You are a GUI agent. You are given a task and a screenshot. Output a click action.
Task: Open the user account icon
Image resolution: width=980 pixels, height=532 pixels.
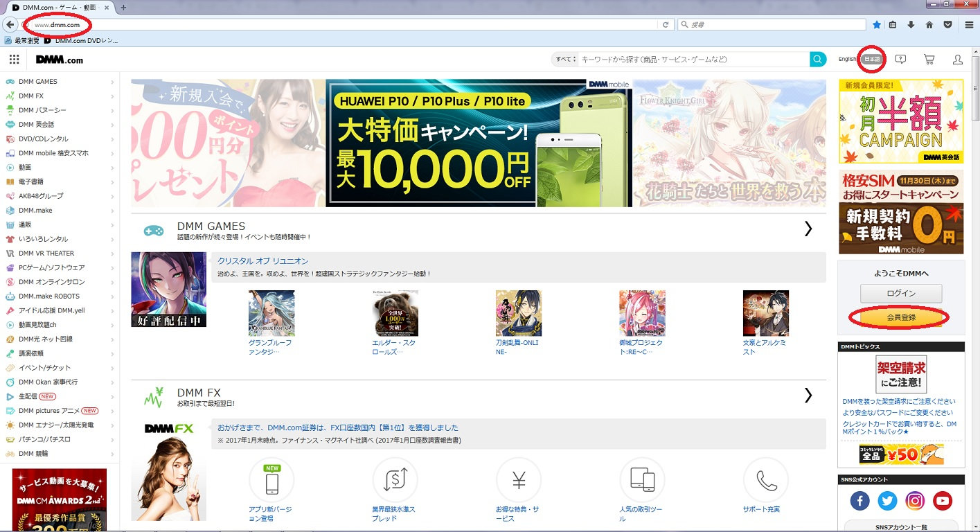point(958,60)
